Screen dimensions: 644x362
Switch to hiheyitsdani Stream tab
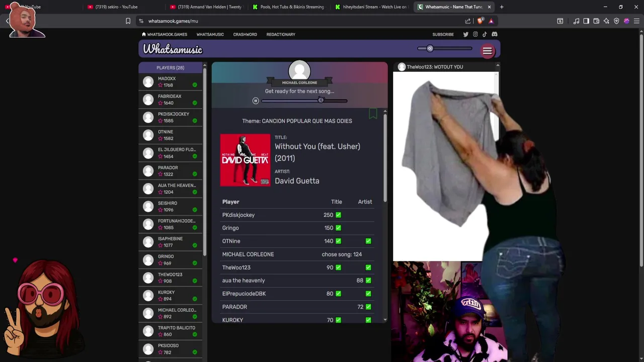(371, 7)
